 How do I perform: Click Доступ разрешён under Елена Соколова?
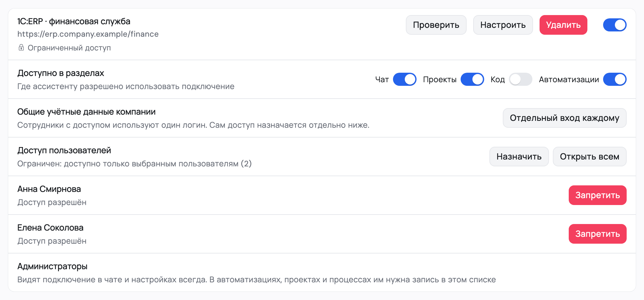point(52,241)
